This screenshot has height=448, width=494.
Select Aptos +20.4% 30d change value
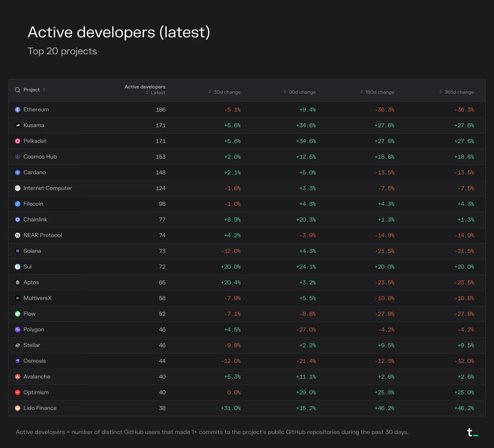pos(231,283)
